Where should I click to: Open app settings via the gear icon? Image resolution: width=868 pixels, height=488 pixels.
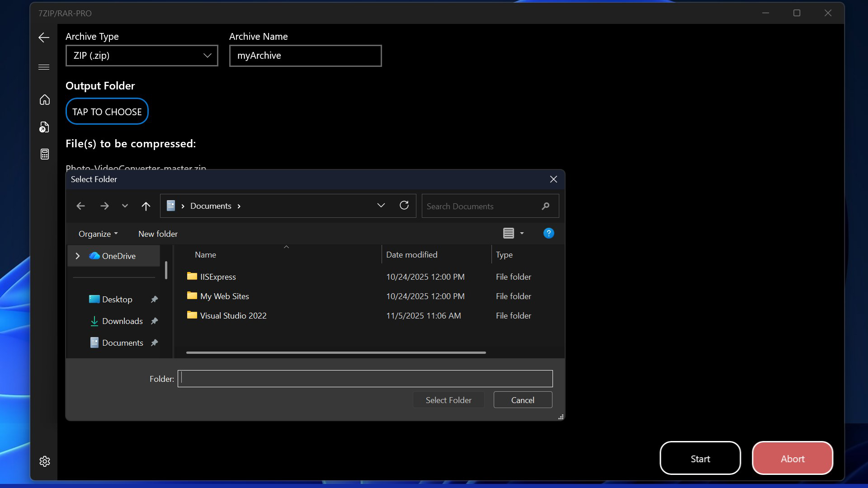(x=44, y=461)
